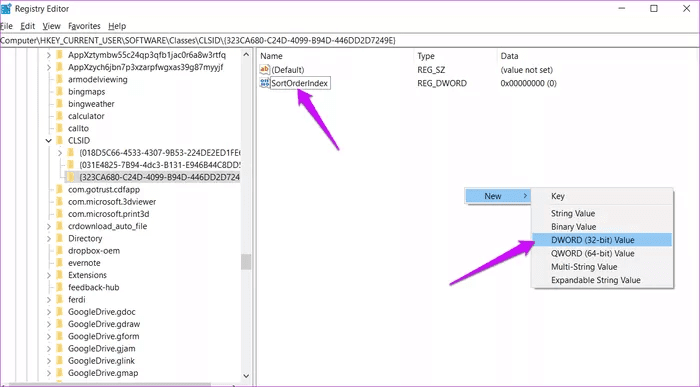Click the (value not set) data cell
Screen dimensions: 700x387
pos(527,70)
